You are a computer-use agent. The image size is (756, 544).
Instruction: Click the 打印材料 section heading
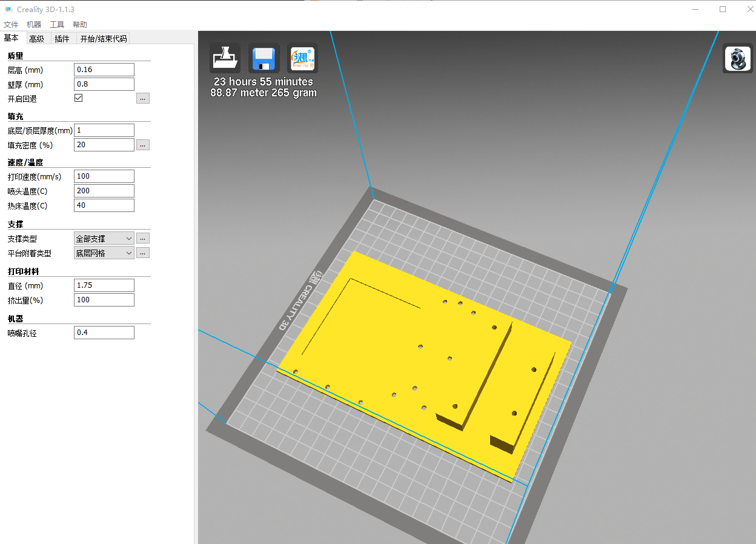23,271
